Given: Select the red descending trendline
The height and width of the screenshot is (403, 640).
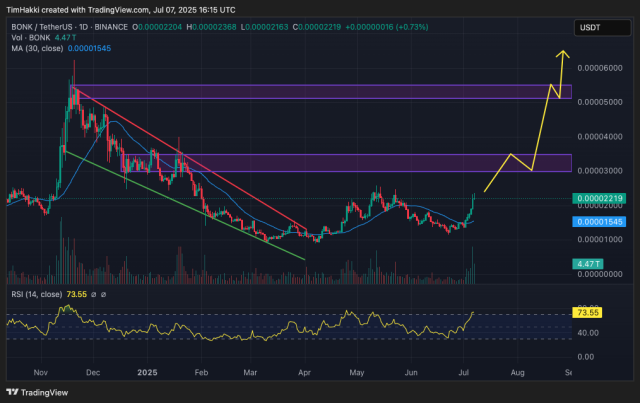Looking at the screenshot, I should 190,158.
